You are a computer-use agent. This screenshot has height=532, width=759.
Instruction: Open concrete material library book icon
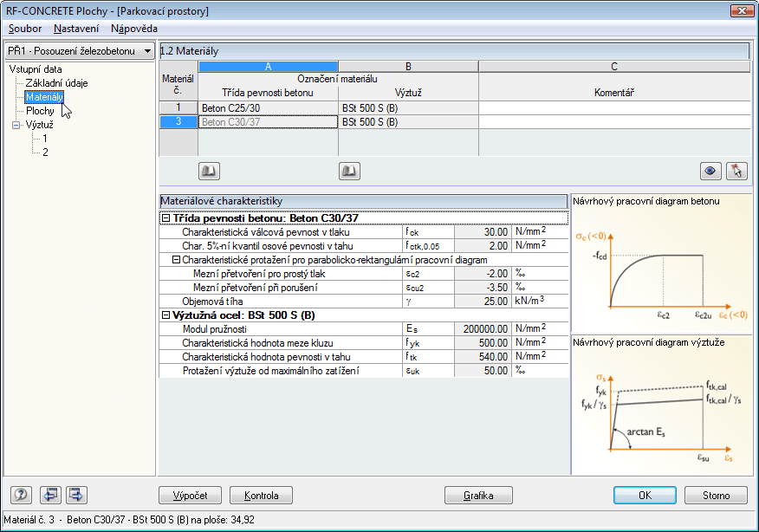coord(209,171)
